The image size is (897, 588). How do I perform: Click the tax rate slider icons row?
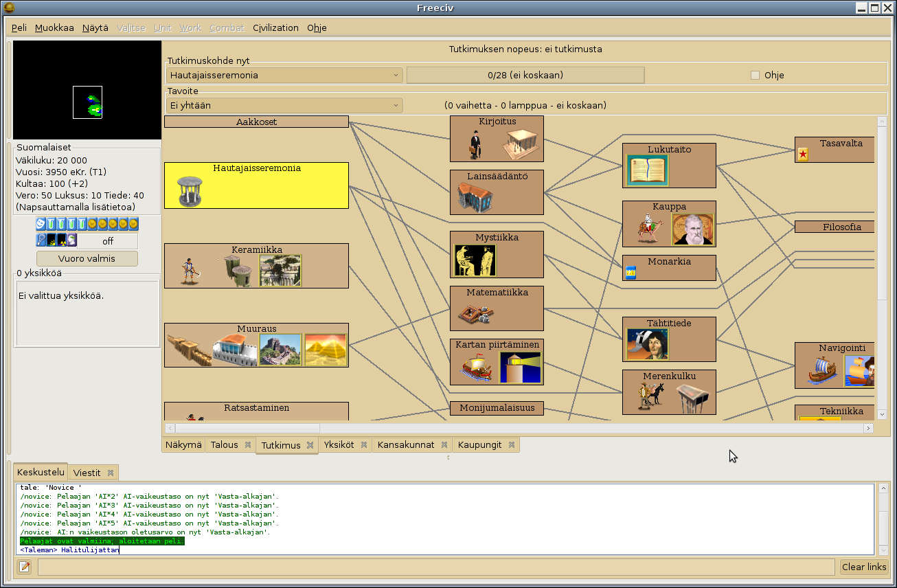(87, 224)
